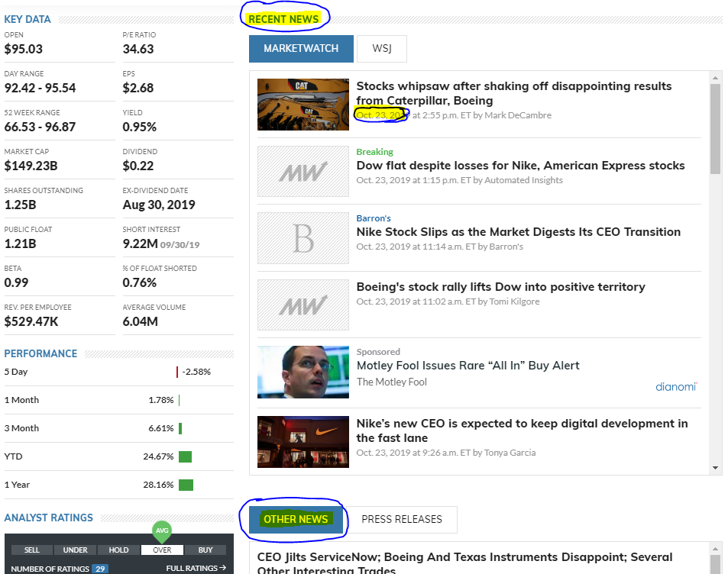Screen dimensions: 728x574
Task: Click the YTD performance green bar
Action: click(x=186, y=457)
